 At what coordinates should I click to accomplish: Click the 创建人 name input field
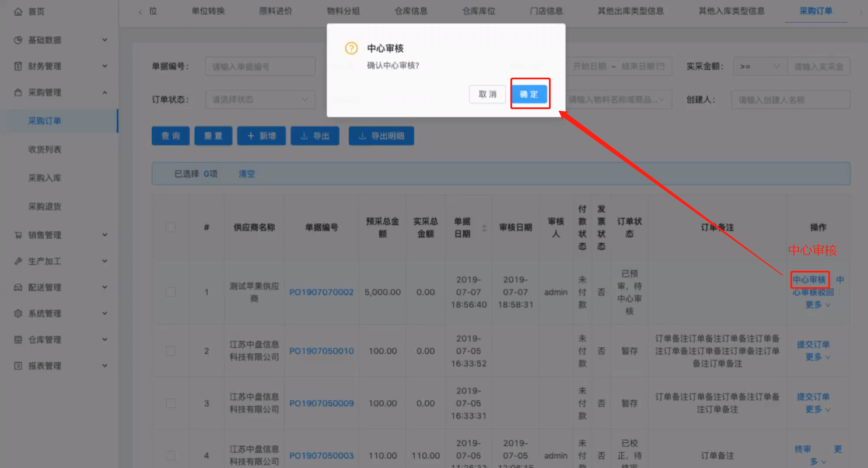[x=791, y=99]
